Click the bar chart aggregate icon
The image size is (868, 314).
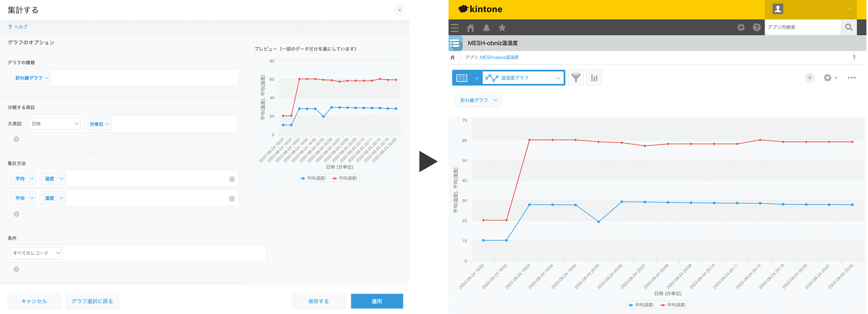594,78
